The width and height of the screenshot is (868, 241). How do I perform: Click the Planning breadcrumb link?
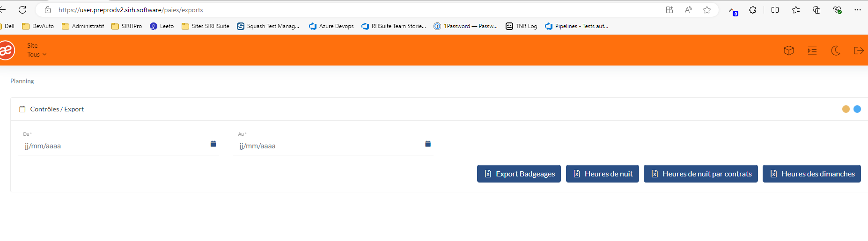click(x=22, y=81)
